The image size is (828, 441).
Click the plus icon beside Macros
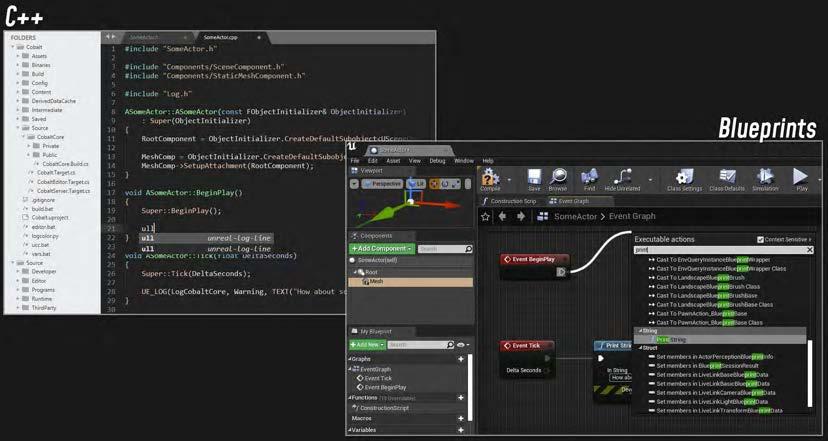(461, 418)
